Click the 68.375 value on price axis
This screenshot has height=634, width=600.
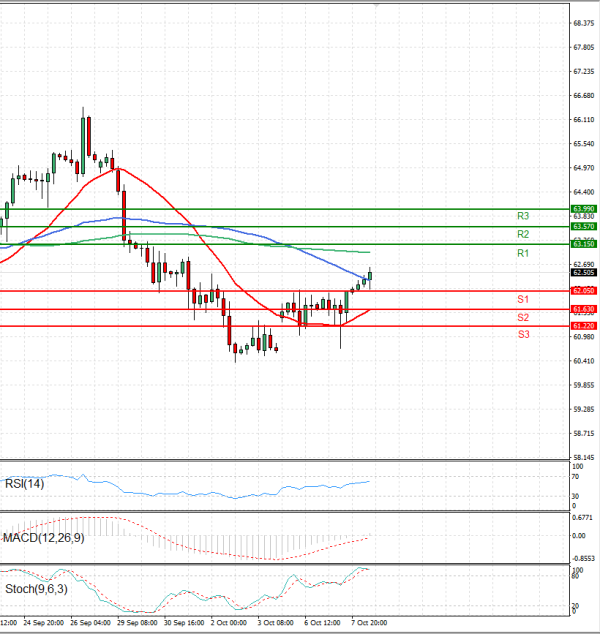pos(584,23)
